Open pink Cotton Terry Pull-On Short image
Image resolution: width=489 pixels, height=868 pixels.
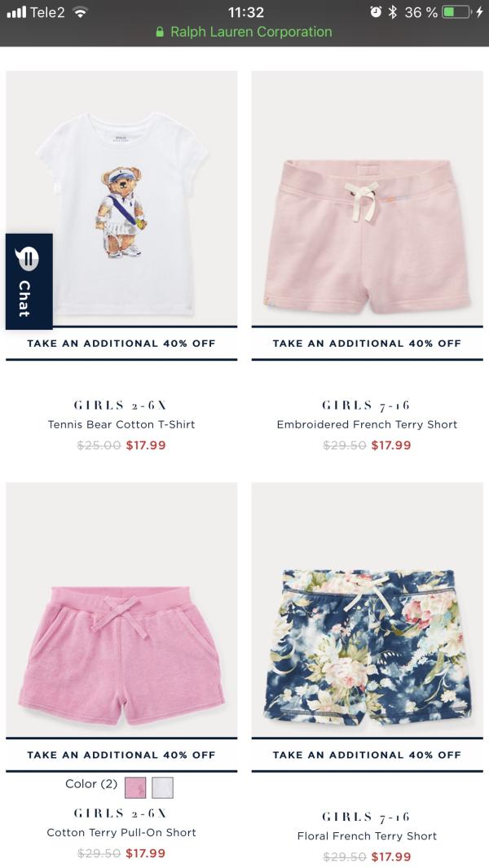coord(121,610)
